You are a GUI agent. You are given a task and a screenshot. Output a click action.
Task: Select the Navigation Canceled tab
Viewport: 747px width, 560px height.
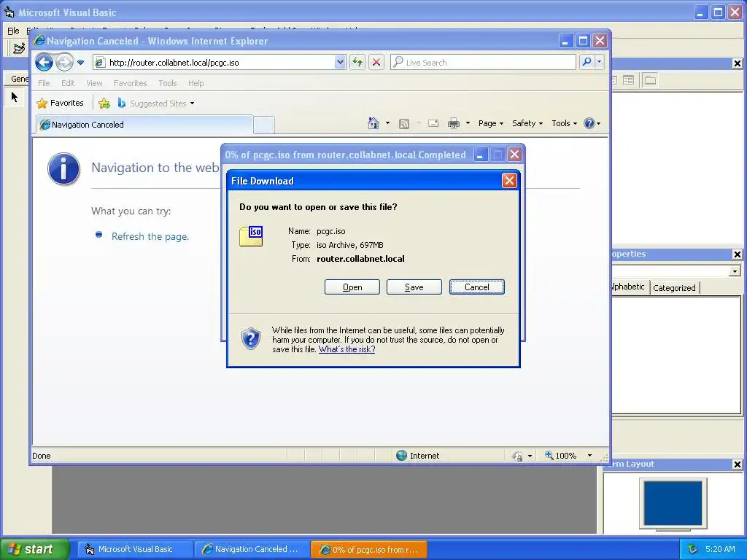(144, 125)
